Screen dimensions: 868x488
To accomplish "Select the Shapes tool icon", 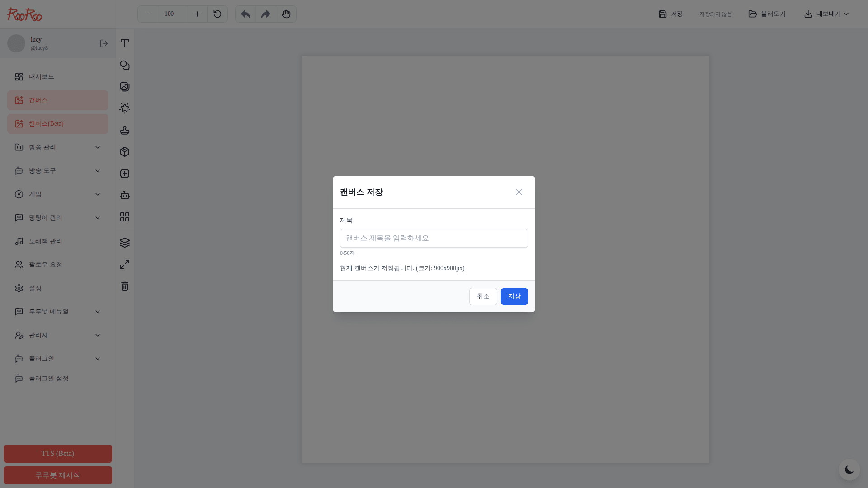I will (x=125, y=65).
